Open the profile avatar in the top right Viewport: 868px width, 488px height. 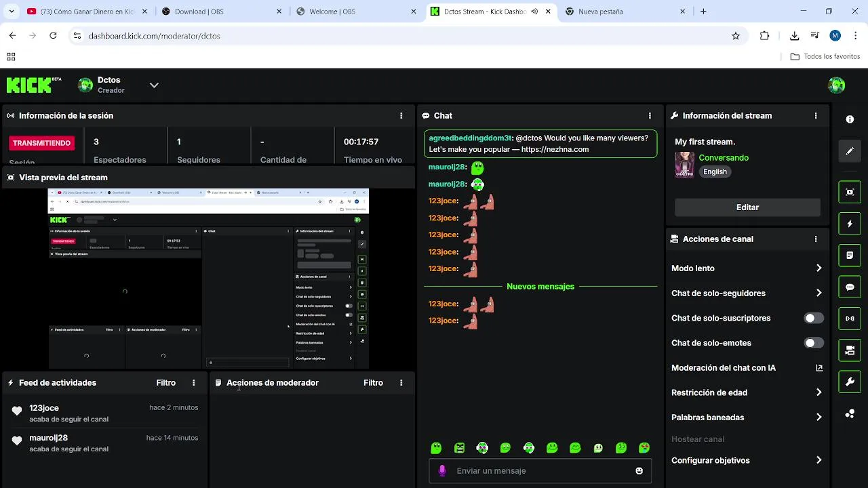click(836, 85)
